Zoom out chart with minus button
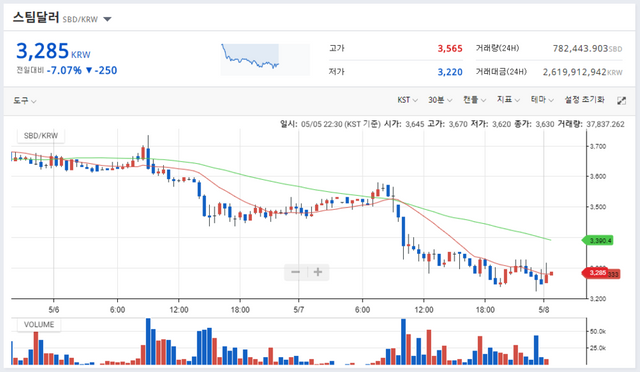 pyautogui.click(x=296, y=272)
